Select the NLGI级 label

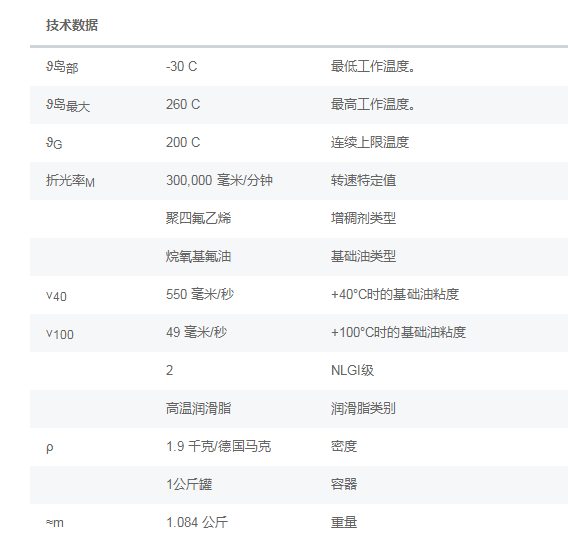click(x=352, y=370)
